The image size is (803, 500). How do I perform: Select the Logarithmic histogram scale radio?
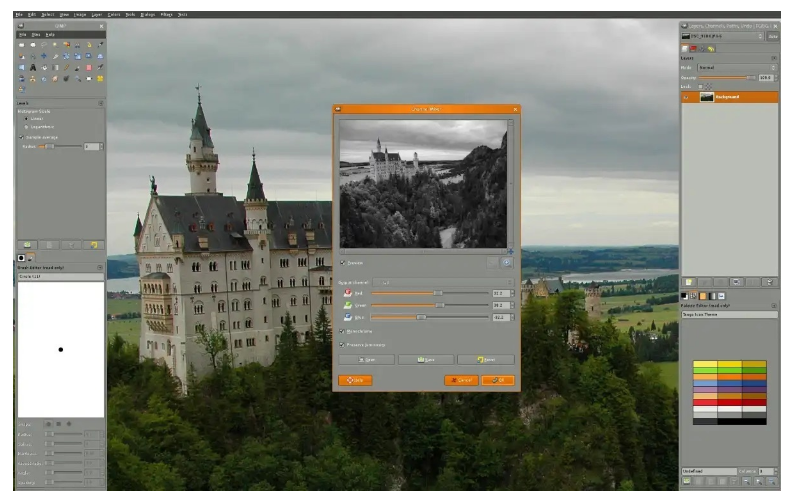coord(26,127)
